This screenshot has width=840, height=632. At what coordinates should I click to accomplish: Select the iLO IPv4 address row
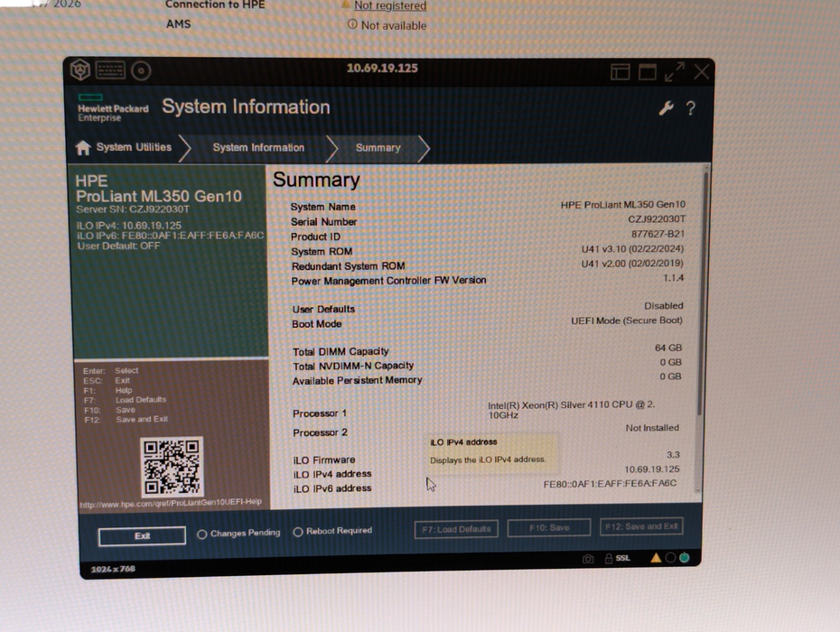click(x=487, y=472)
